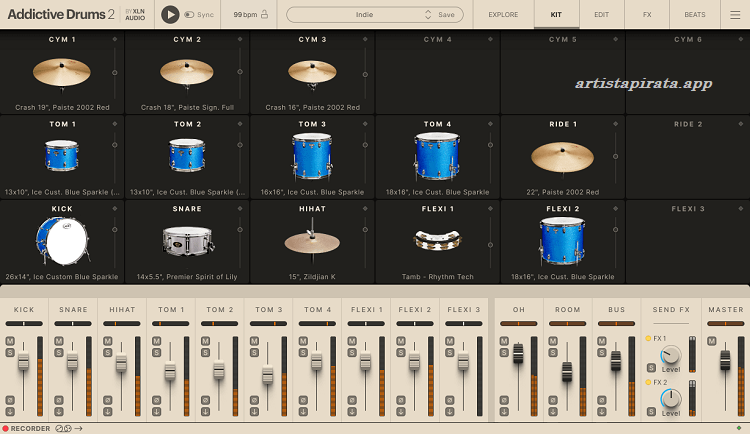Click the SNARE channel pan slider
The width and height of the screenshot is (750, 434).
point(73,324)
